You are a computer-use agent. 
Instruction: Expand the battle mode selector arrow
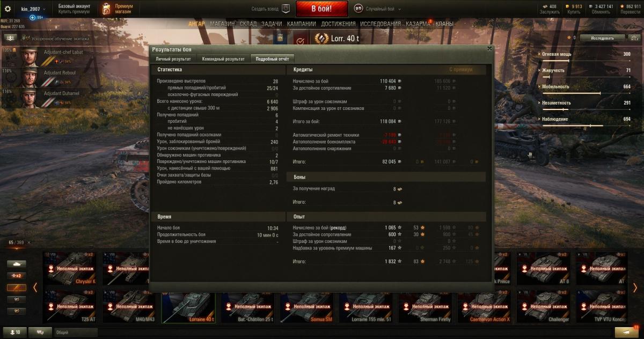tap(399, 9)
